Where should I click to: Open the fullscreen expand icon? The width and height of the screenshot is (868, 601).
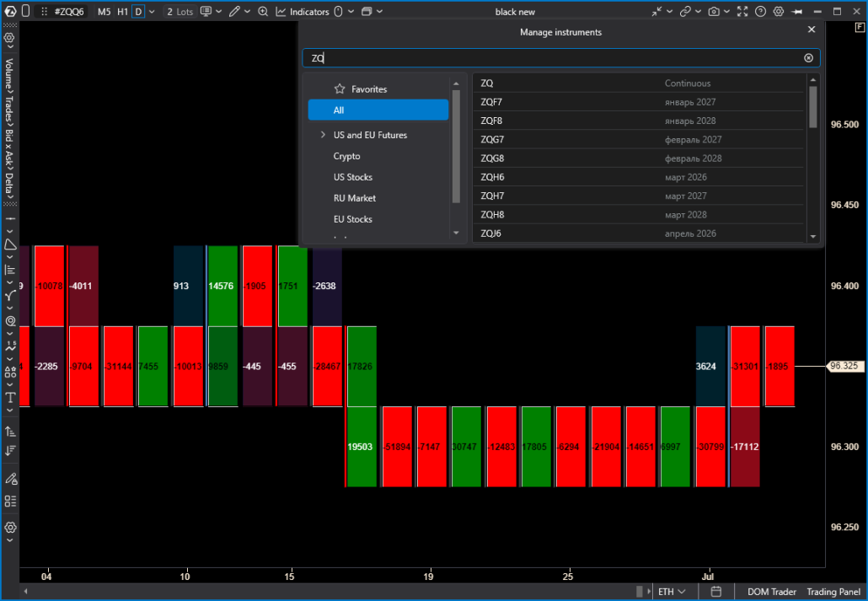click(x=742, y=11)
